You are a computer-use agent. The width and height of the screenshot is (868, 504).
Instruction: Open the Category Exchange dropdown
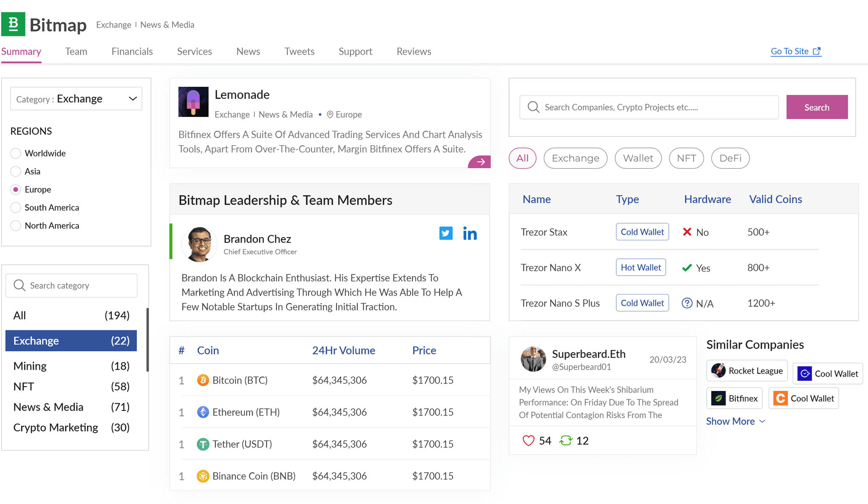click(x=76, y=99)
